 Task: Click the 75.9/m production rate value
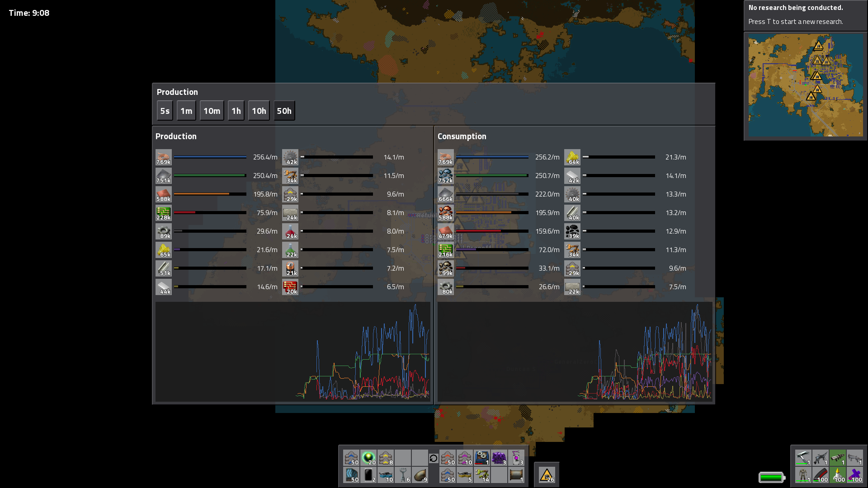267,213
